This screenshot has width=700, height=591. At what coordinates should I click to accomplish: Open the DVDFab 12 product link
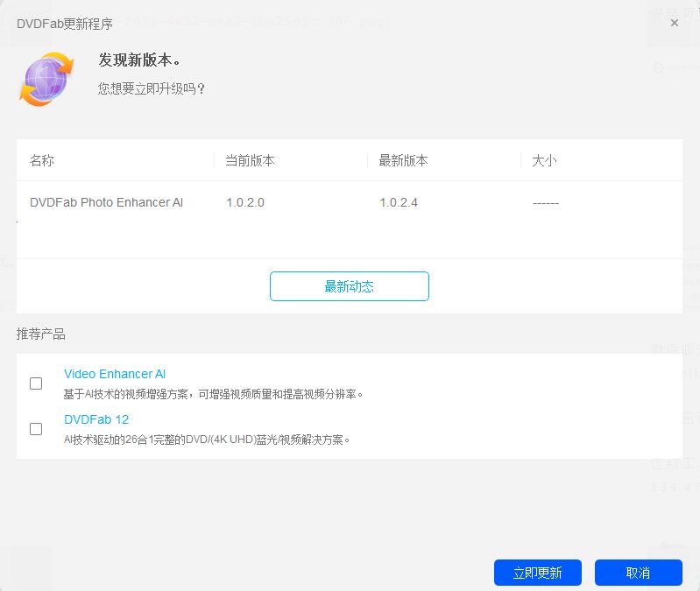(96, 419)
